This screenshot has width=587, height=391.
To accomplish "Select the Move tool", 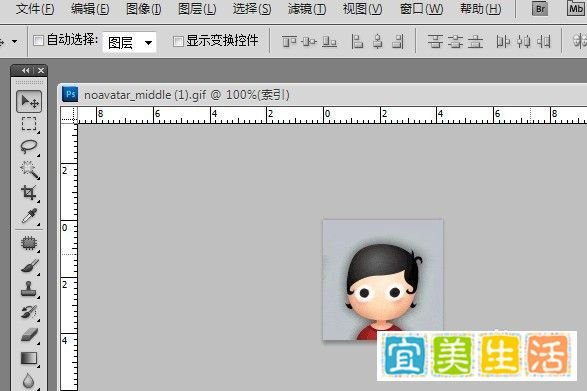I will (x=29, y=101).
